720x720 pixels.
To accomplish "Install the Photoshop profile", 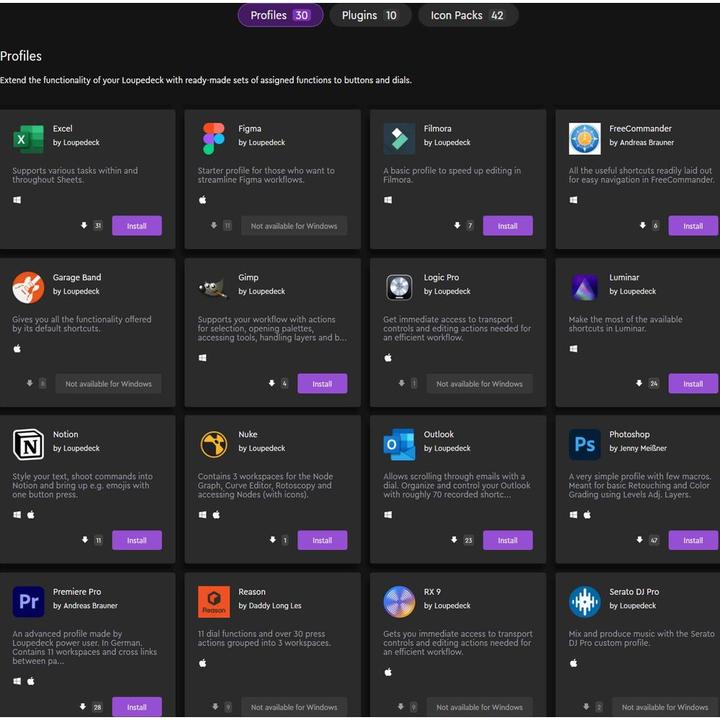I will pyautogui.click(x=693, y=540).
